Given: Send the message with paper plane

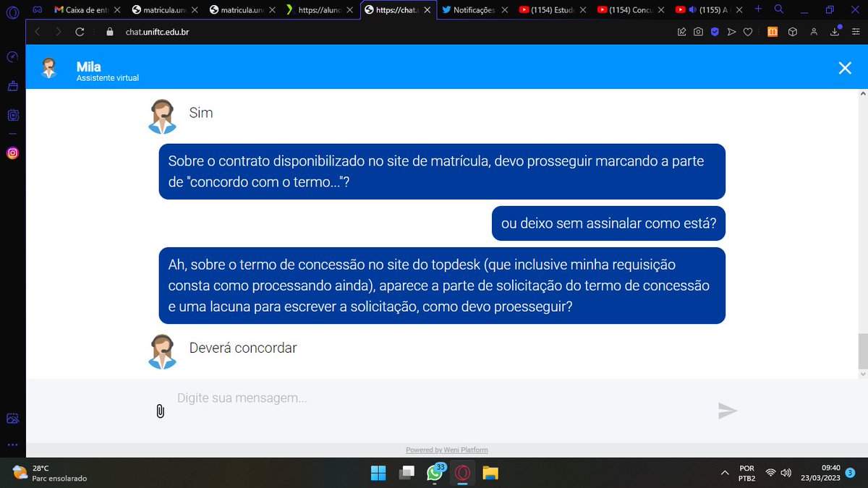Looking at the screenshot, I should (x=727, y=411).
